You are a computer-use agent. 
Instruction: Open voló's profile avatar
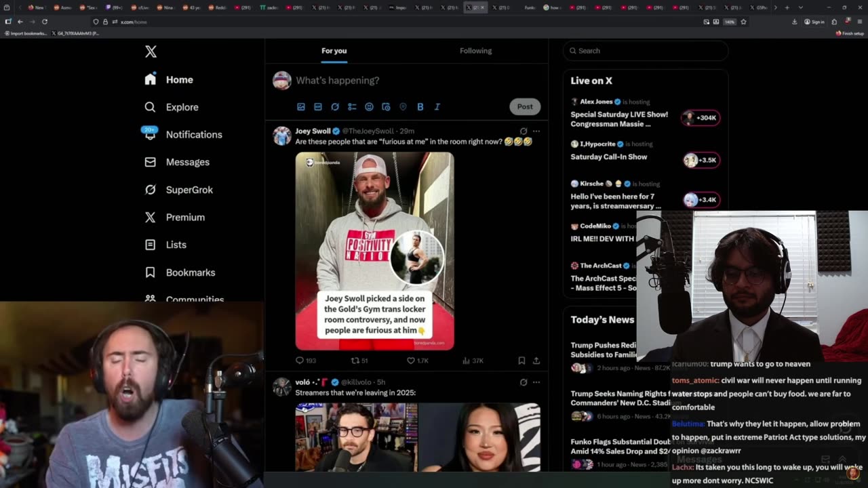(x=281, y=386)
